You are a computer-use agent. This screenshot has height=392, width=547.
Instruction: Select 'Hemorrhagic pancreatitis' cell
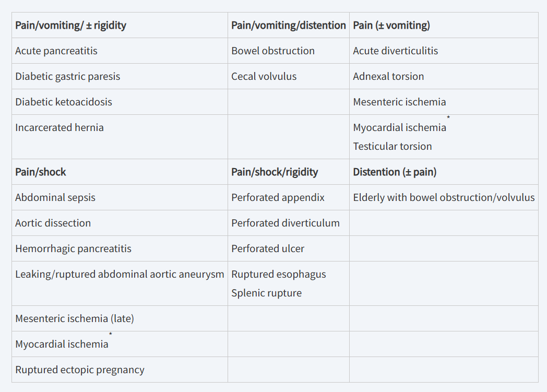pyautogui.click(x=120, y=248)
